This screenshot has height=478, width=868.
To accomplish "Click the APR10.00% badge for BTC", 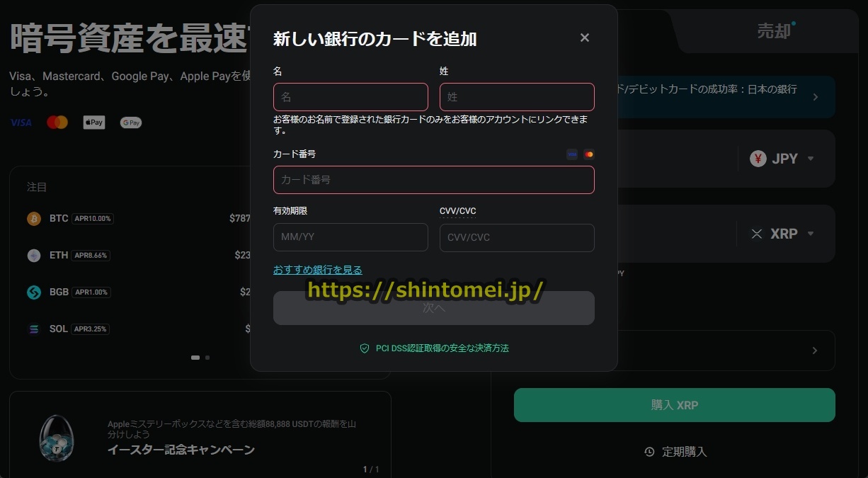I will 93,219.
